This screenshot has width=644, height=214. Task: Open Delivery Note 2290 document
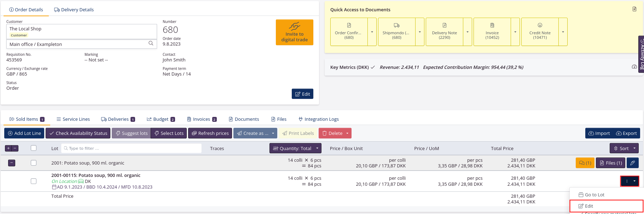point(444,31)
